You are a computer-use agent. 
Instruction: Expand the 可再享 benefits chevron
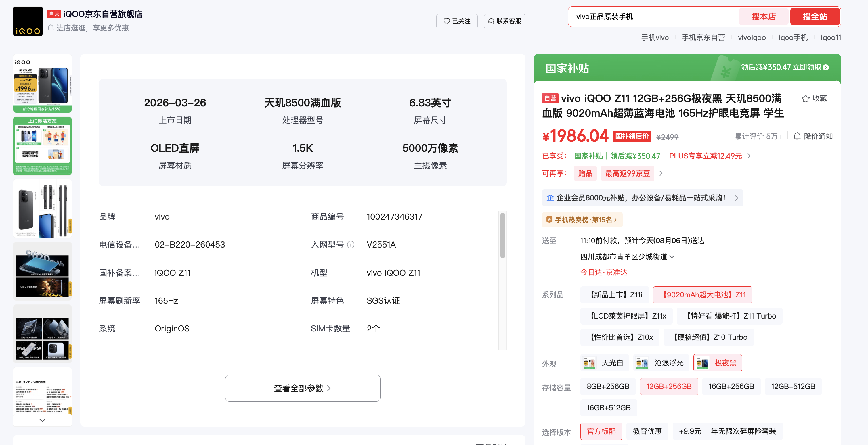point(661,173)
